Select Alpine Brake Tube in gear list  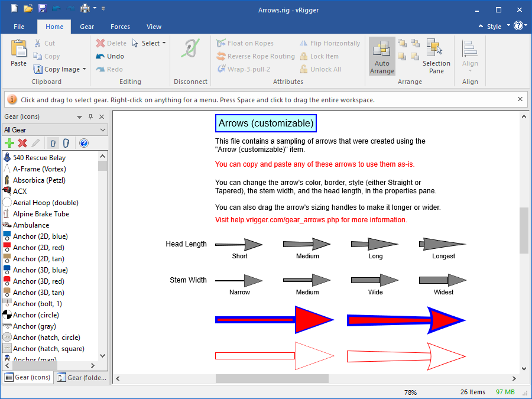[x=41, y=214]
